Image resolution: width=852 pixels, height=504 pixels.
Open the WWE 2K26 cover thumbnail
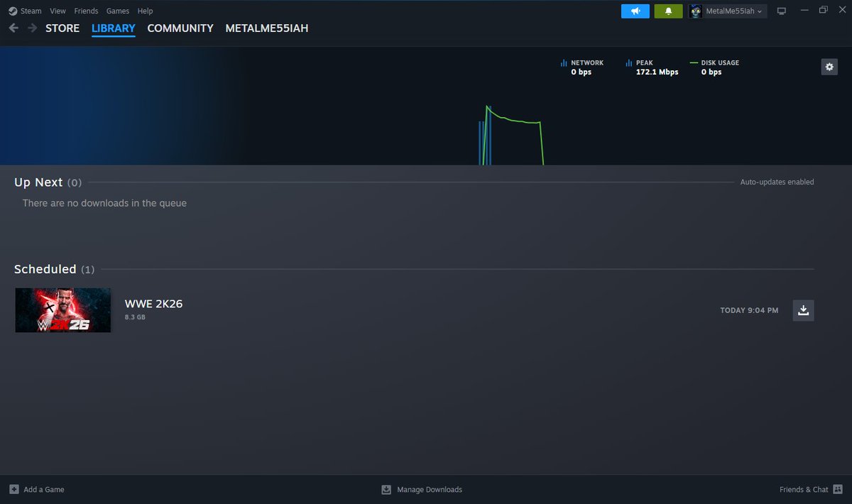coord(63,310)
